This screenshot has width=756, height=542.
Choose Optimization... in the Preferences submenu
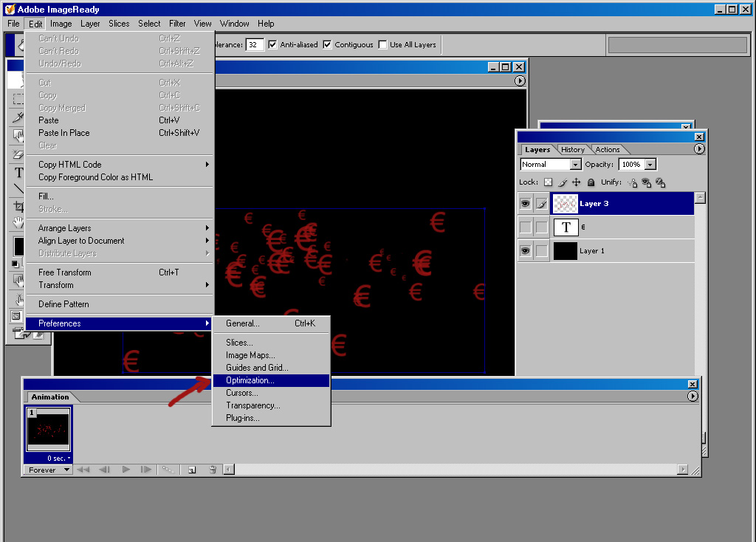click(250, 380)
